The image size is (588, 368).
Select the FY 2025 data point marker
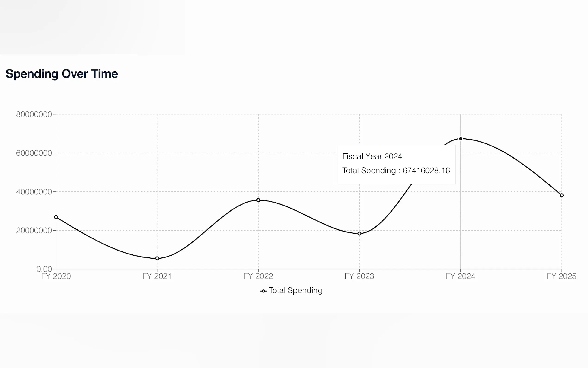[562, 195]
